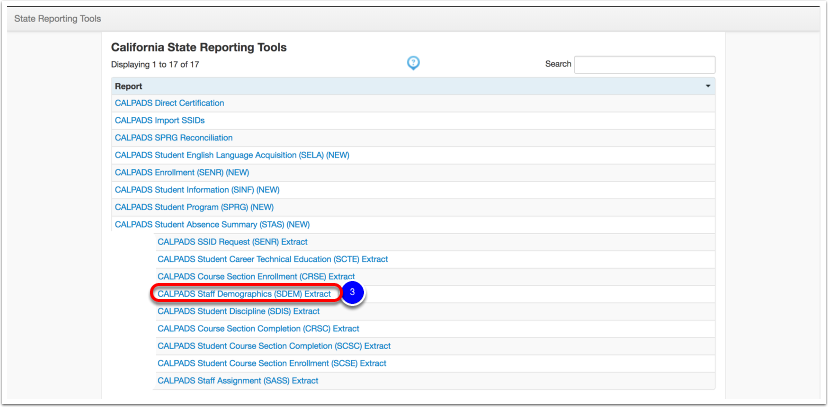Open CALPADS Staff Assignment (SASS) Extract
This screenshot has height=407, width=828.
(238, 381)
